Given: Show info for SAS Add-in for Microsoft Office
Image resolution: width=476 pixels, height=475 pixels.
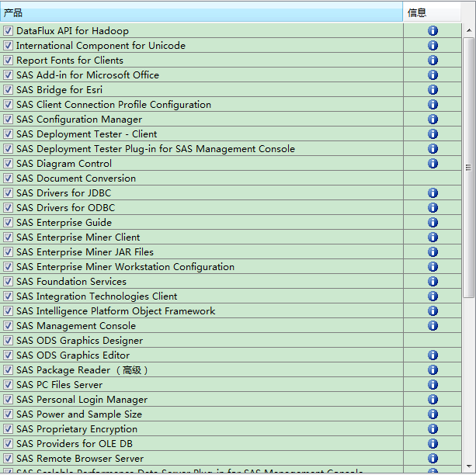Looking at the screenshot, I should pos(433,75).
